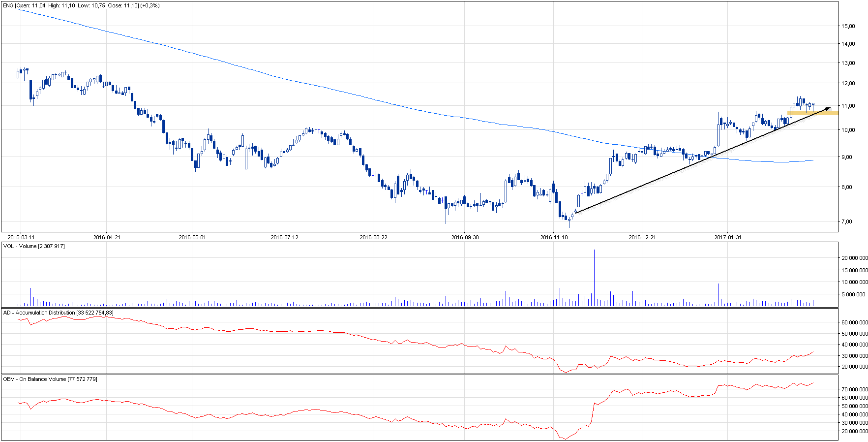Click the 7,00 price axis label
The height and width of the screenshot is (442, 868).
tap(847, 222)
